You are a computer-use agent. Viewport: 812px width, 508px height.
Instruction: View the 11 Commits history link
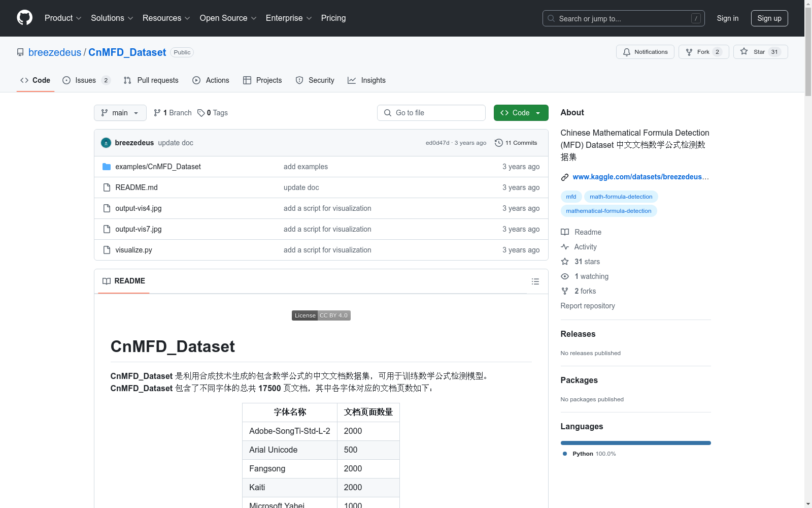pos(516,143)
